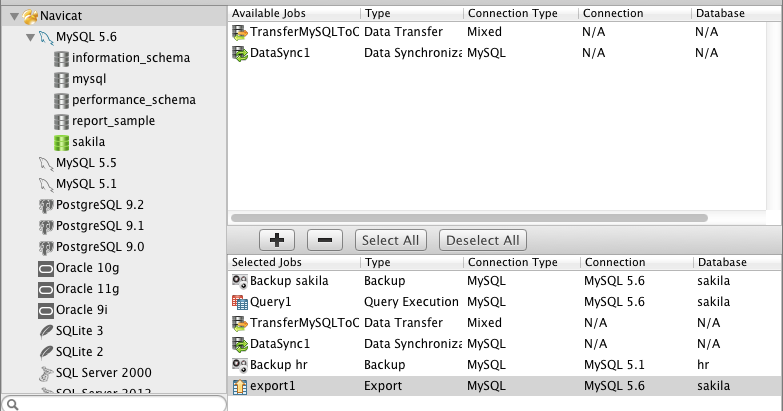Click the Backup sakila job icon
Viewport: 783px width, 411px height.
point(240,281)
